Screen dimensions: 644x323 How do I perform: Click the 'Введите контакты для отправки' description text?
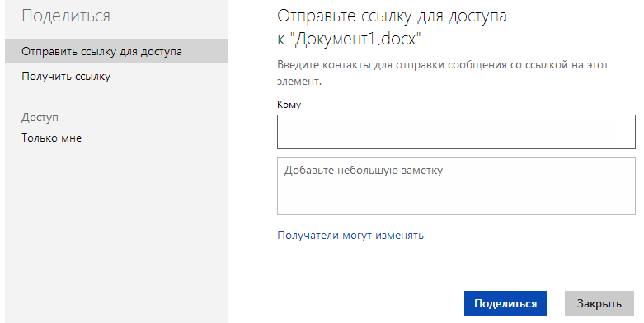click(x=443, y=73)
